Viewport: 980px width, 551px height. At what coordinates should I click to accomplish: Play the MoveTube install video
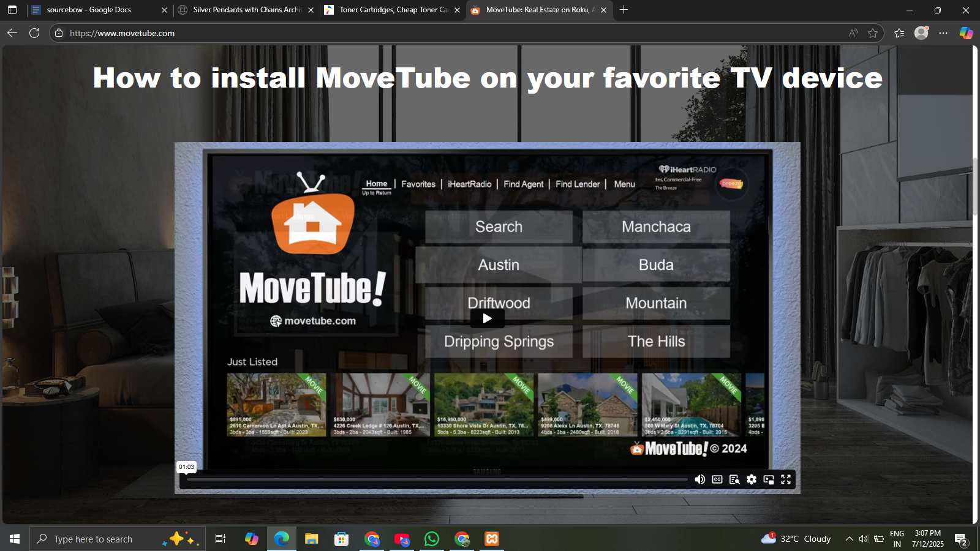pos(488,318)
